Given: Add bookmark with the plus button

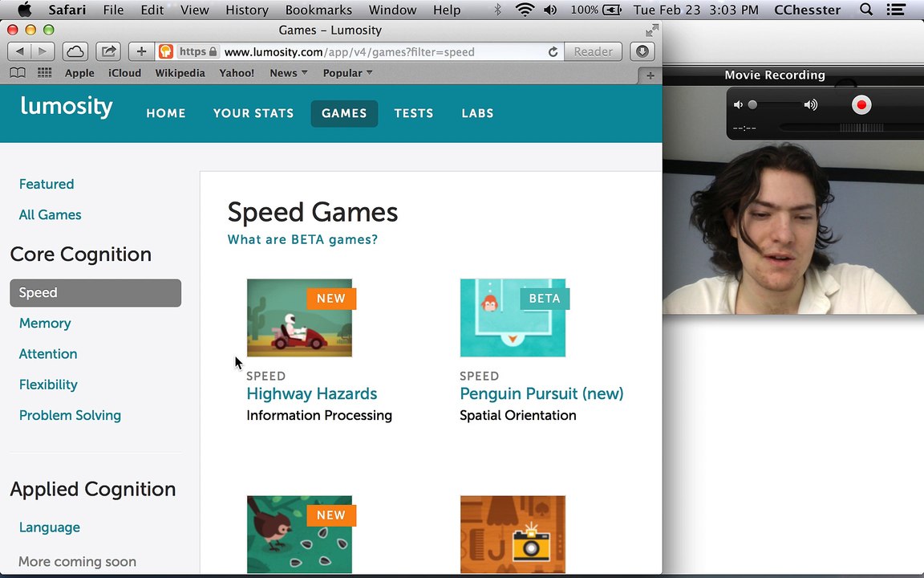Looking at the screenshot, I should point(141,52).
